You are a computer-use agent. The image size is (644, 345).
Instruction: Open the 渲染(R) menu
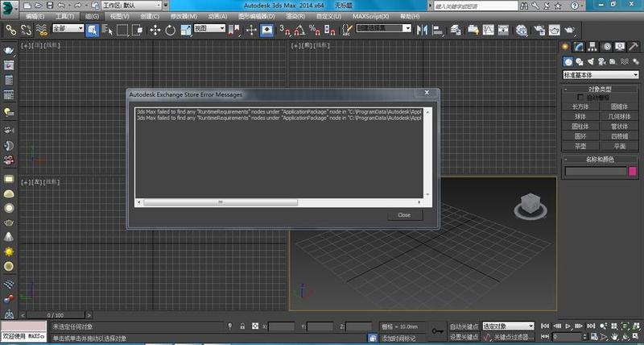295,16
